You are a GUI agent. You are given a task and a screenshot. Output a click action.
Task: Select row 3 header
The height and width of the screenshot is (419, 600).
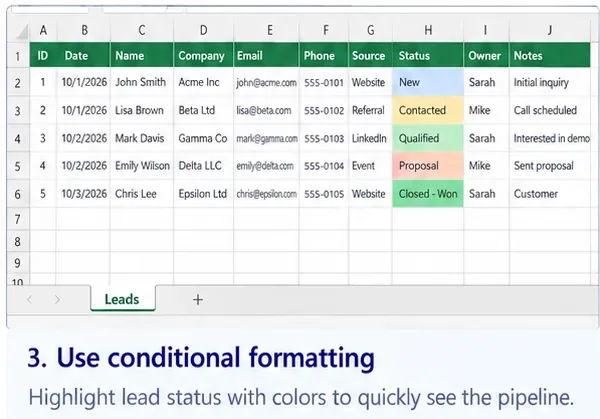[x=18, y=111]
